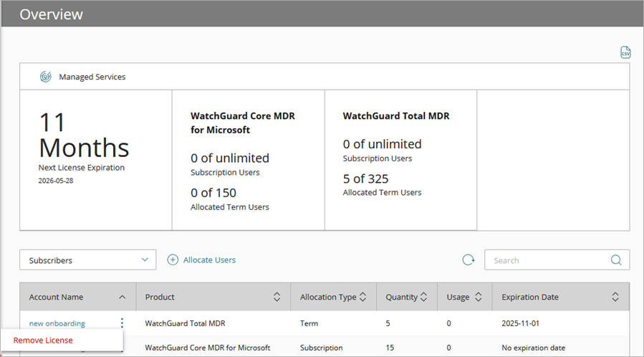Sort by Allocation Type column

[362, 297]
